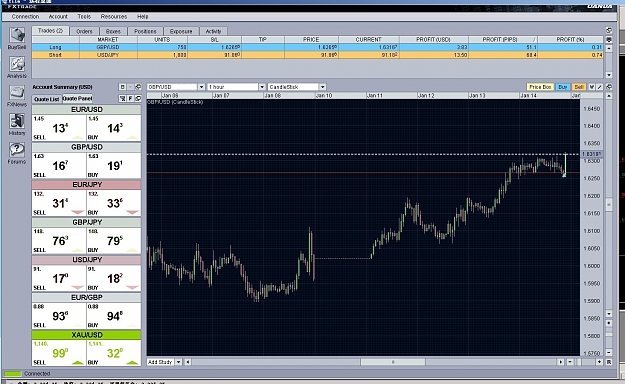Viewport: 625px width, 384px height.
Task: Click the chart horizontal scrollbar thumb
Action: click(393, 362)
